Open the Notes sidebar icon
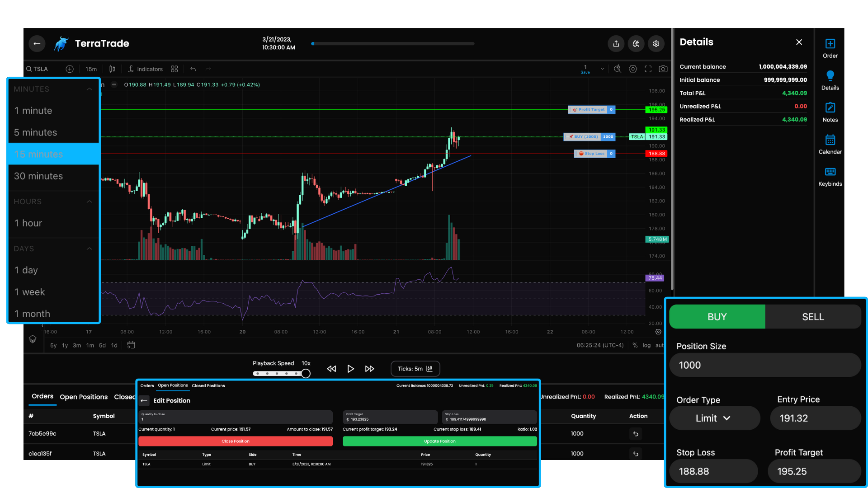This screenshot has width=868, height=488. [x=830, y=108]
